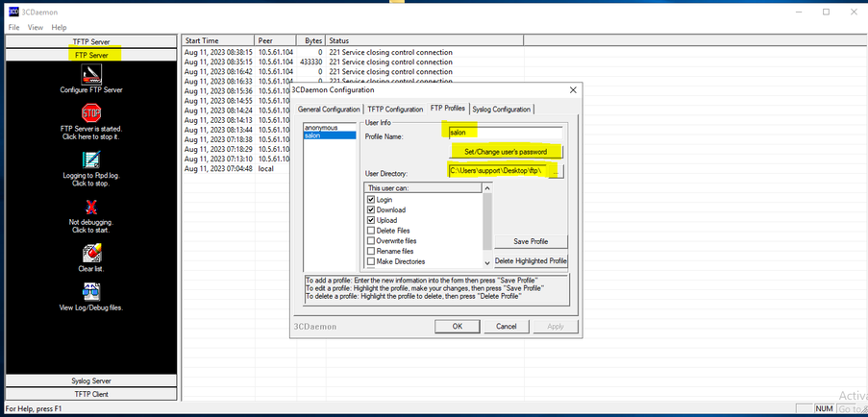Click the Bytes column header
This screenshot has height=417, width=868.
311,40
